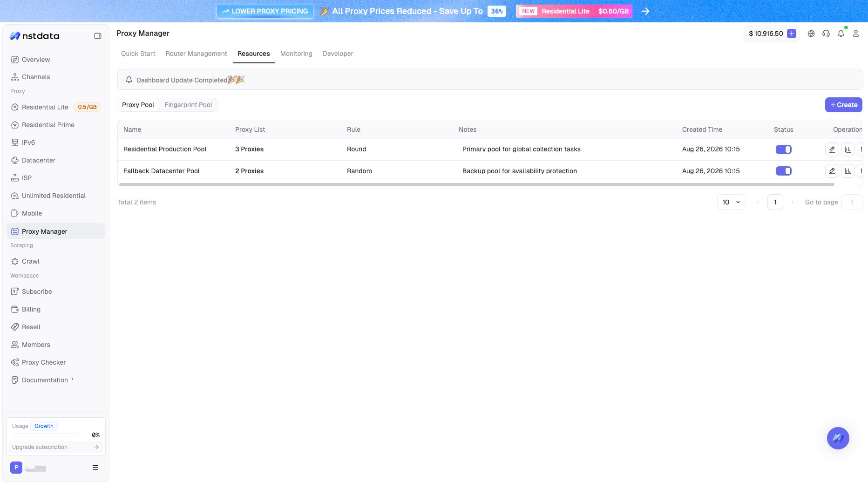Open Crawl in the sidebar
Screen dimensions: 868x482
[56, 261]
